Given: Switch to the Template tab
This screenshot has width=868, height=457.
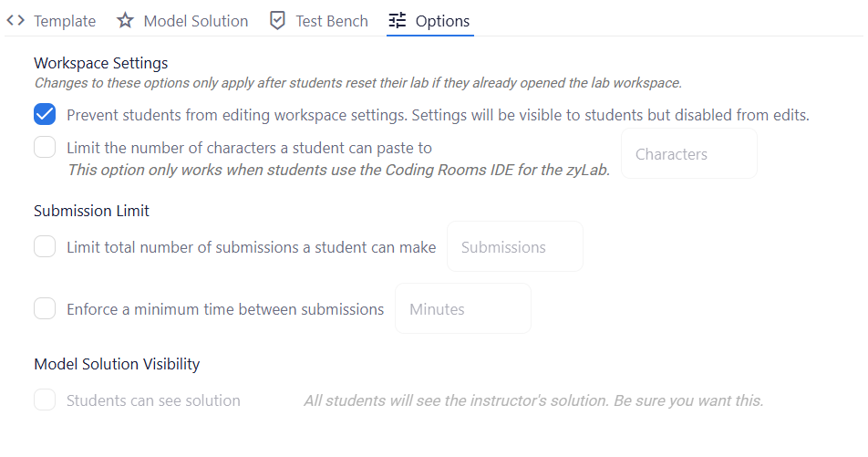Looking at the screenshot, I should (51, 20).
